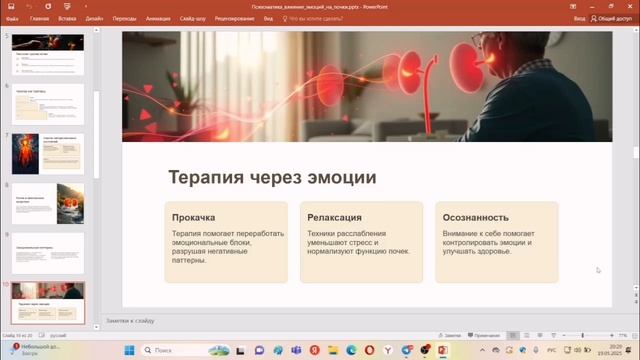Click the PowerPoint icon on taskbar
The width and height of the screenshot is (640, 360).
443,350
